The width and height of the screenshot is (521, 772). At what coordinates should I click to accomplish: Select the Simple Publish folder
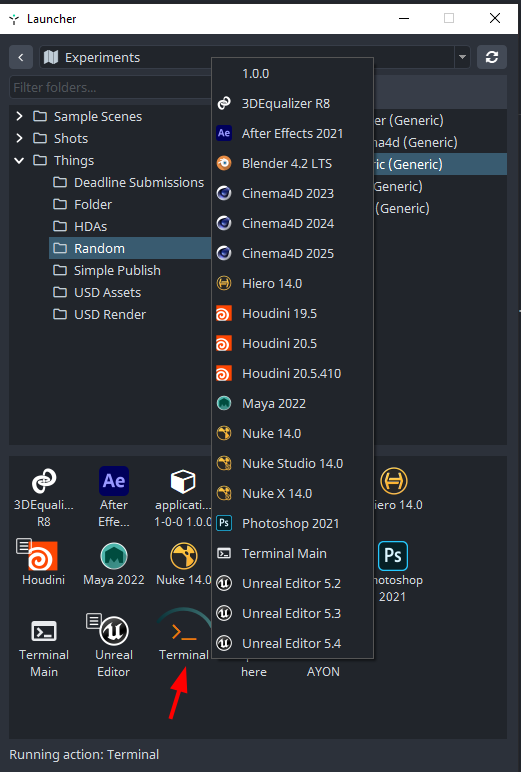click(130, 270)
